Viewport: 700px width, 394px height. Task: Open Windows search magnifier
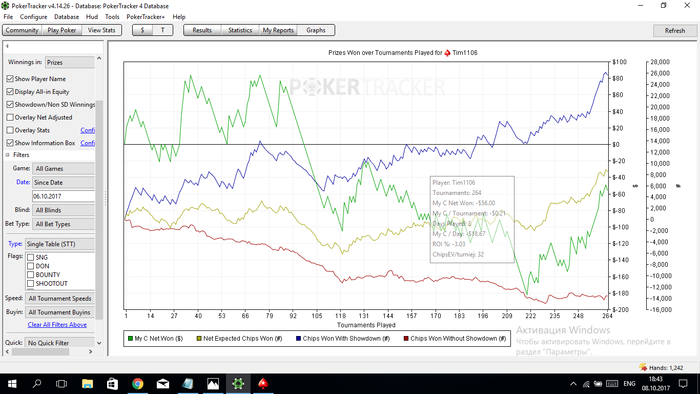[37, 384]
